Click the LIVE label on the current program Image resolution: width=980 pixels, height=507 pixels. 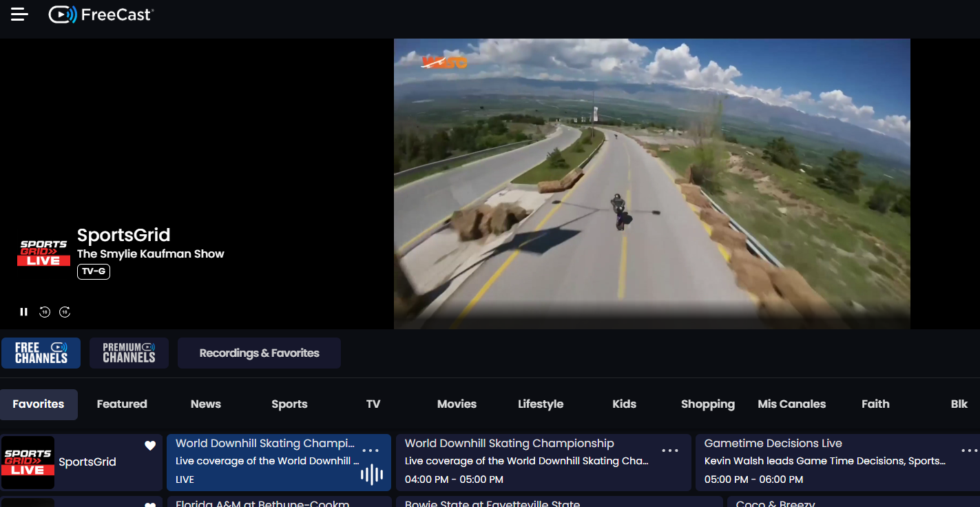(x=185, y=479)
